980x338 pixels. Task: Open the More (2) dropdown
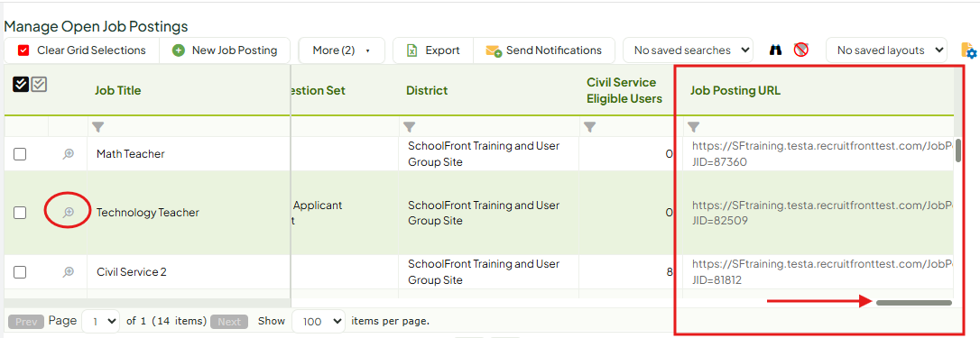click(340, 50)
